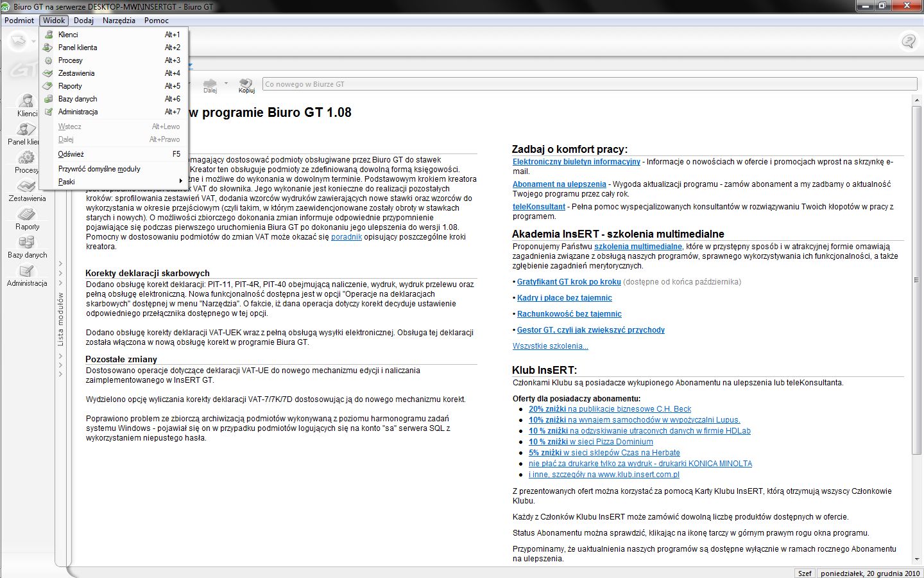
Task: Open KONICA MINOLTA printers link
Action: point(640,464)
